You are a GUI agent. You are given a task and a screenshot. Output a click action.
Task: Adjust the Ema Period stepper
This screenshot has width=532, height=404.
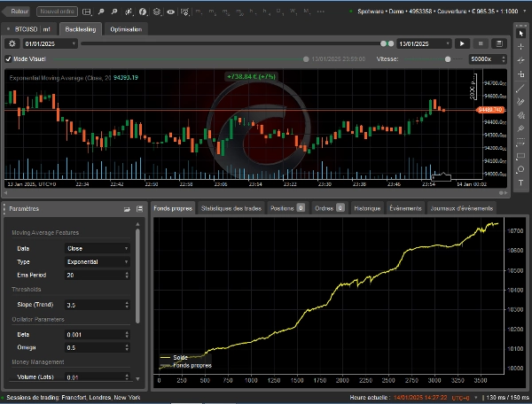click(x=127, y=275)
